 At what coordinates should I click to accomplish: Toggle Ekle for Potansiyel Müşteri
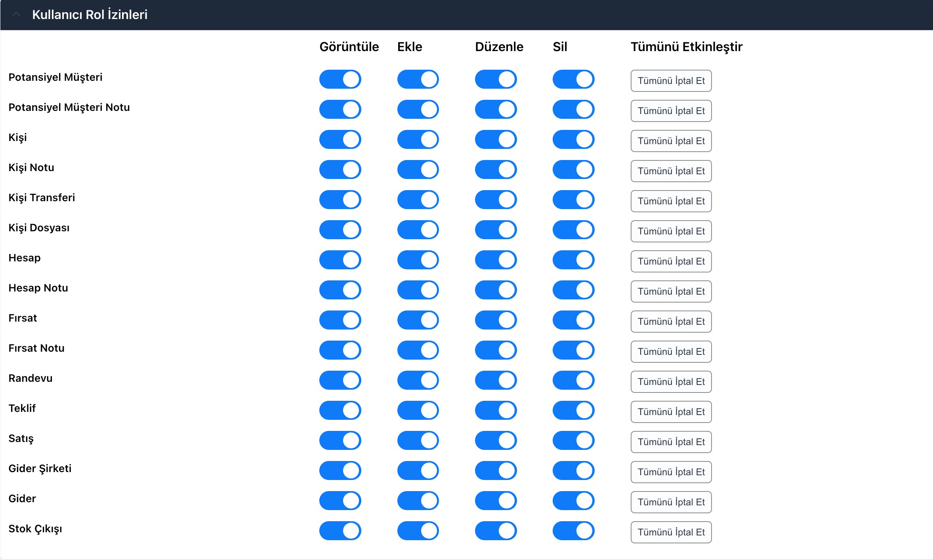click(418, 79)
